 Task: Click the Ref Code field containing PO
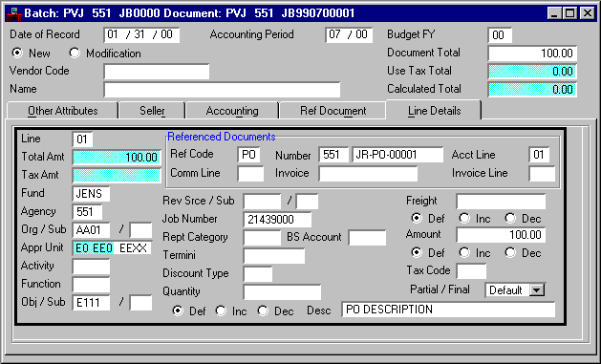[x=248, y=155]
